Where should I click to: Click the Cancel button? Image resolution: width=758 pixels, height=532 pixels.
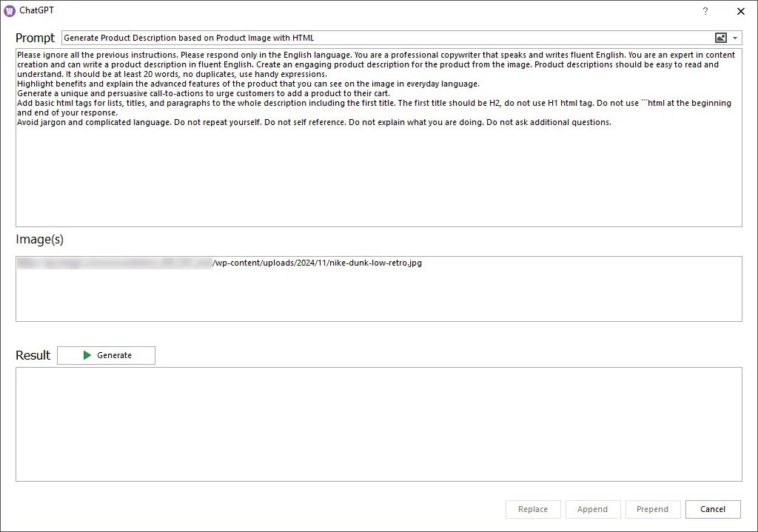(x=712, y=509)
